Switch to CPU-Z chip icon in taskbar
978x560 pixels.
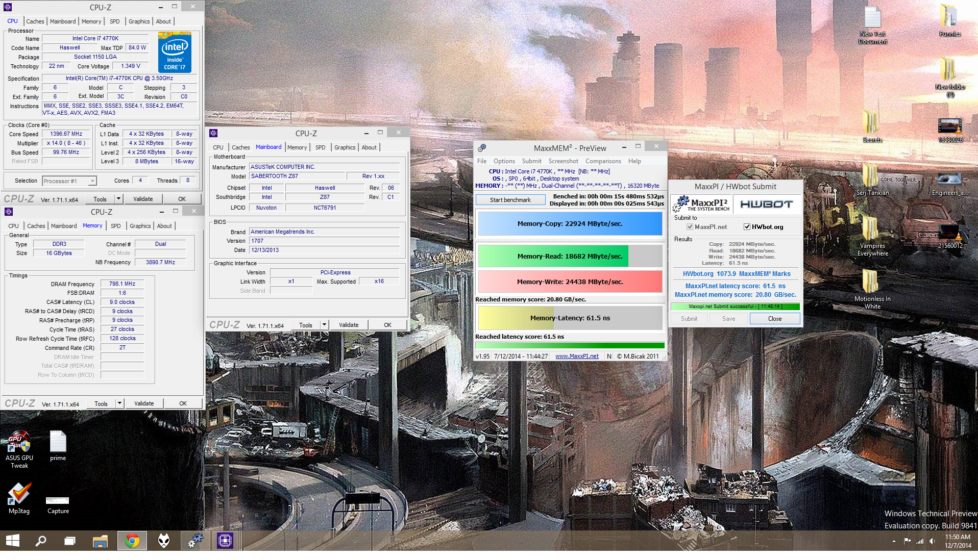tap(225, 541)
